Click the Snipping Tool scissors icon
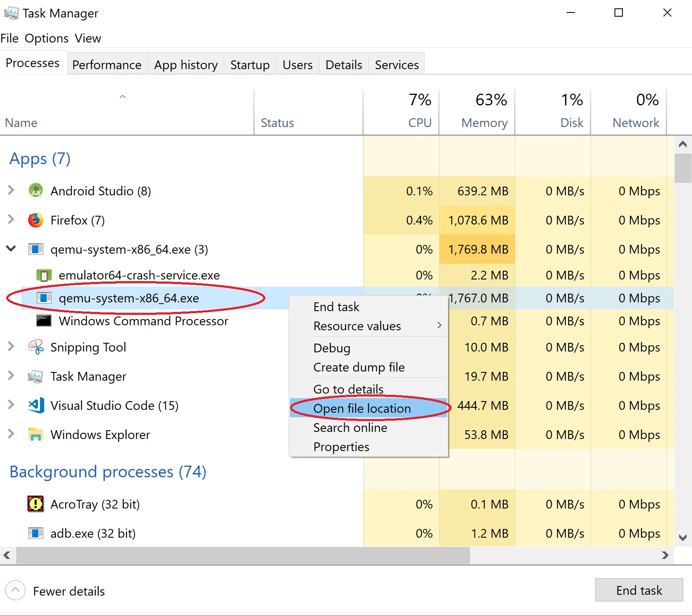Screen dimensions: 692x616 pos(36,347)
